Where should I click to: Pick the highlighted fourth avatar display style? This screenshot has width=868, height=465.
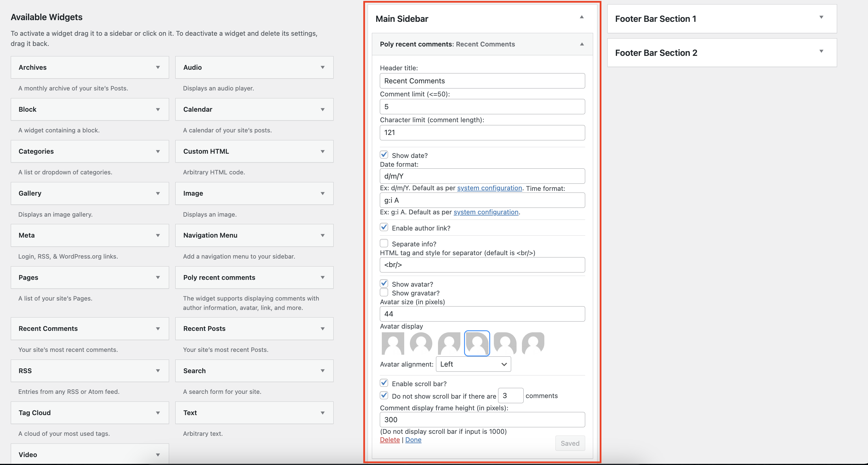pyautogui.click(x=477, y=343)
